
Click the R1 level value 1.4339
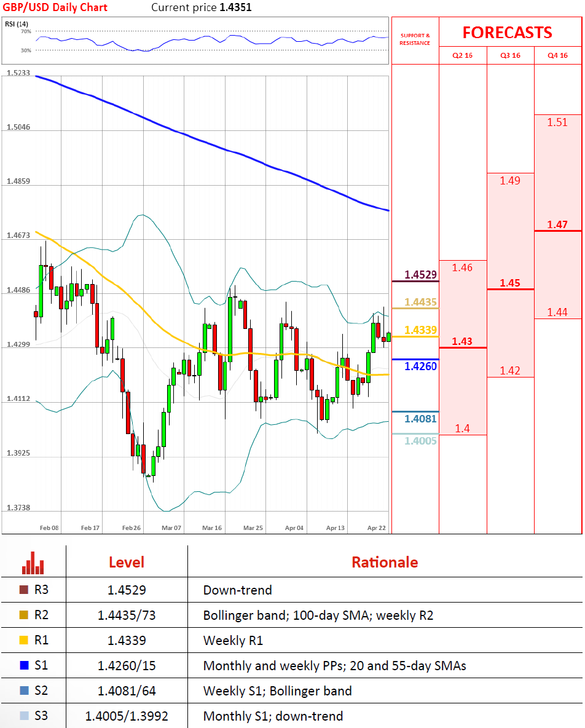[x=127, y=640]
